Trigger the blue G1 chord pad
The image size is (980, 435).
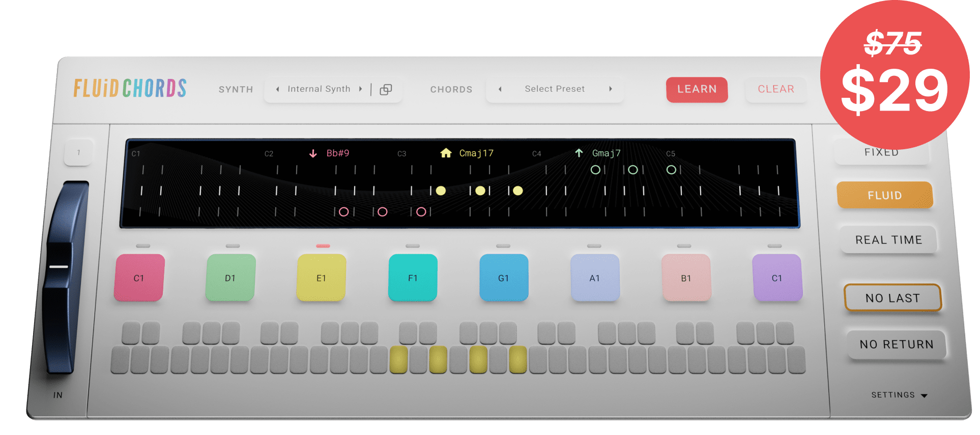coord(504,278)
